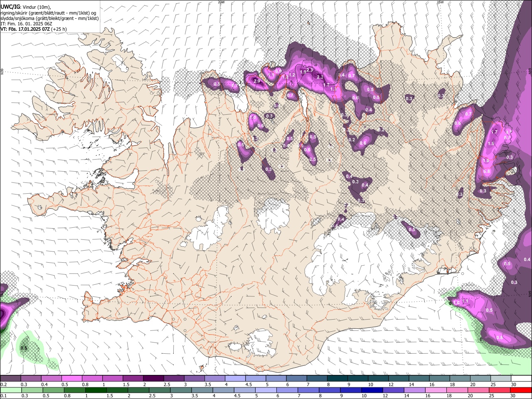Click the bright pink swatch after upper-legend 0.5
532x399 pixels.
[x=71, y=379]
